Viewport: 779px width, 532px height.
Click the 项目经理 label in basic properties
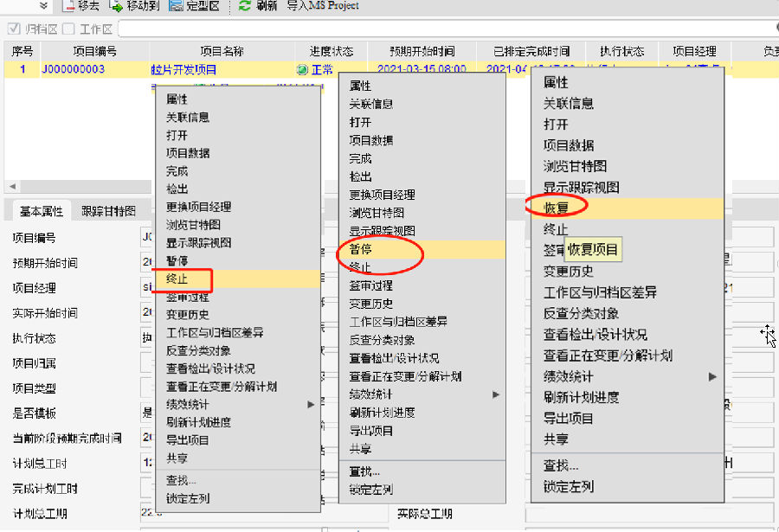click(x=35, y=288)
